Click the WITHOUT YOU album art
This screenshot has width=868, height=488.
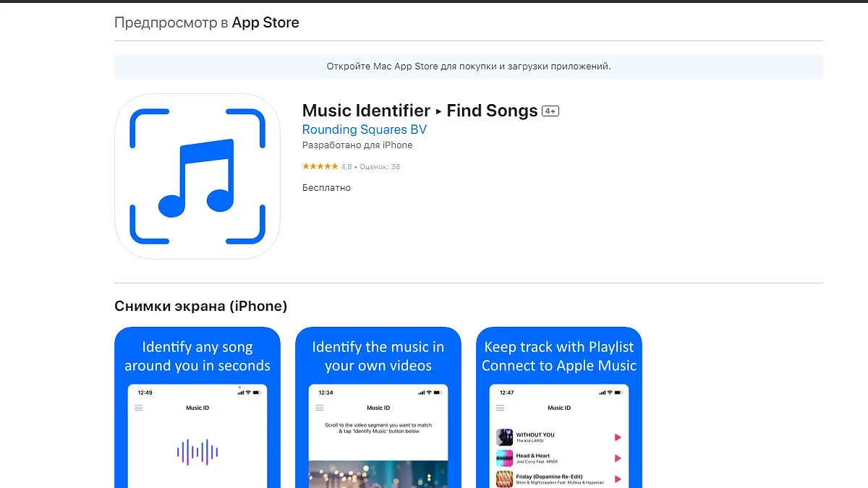(x=504, y=437)
